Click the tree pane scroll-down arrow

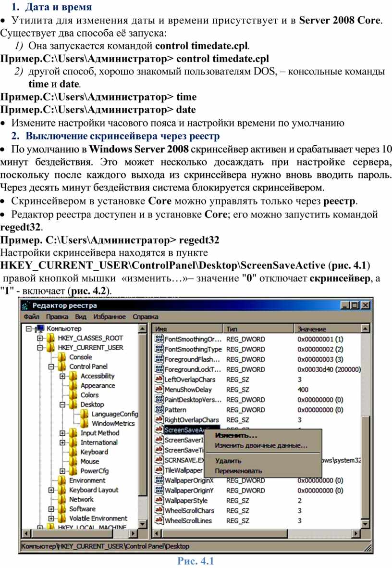click(x=143, y=524)
